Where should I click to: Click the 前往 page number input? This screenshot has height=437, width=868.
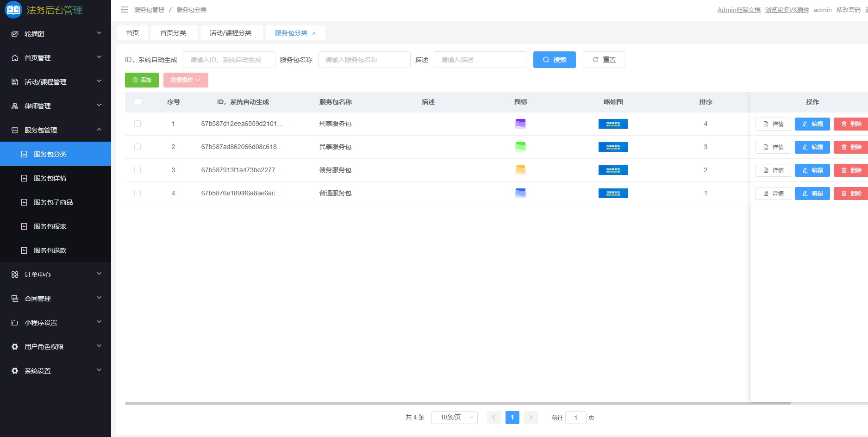coord(576,418)
